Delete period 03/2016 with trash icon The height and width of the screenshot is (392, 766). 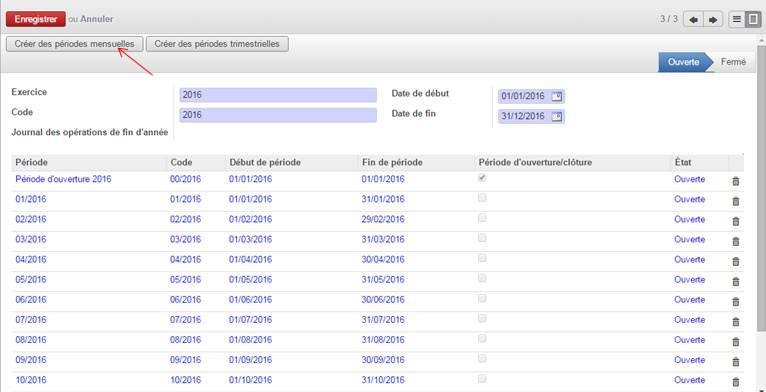click(x=736, y=241)
